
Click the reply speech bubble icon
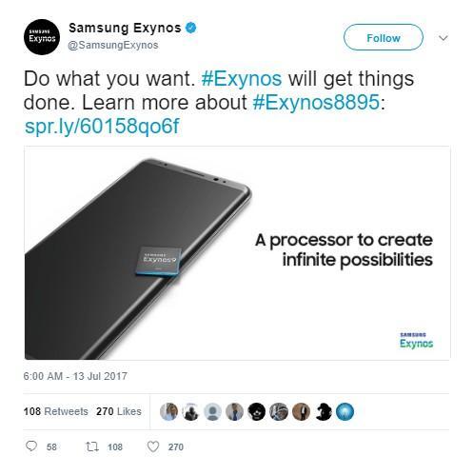(31, 446)
